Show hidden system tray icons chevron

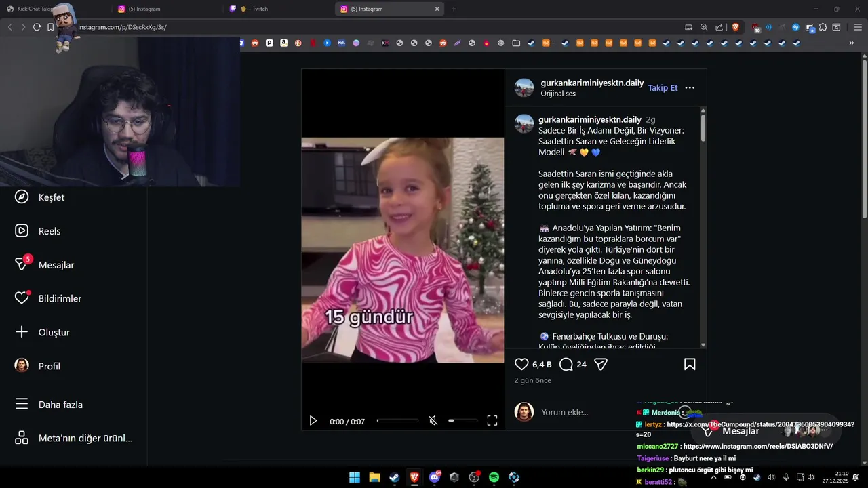coord(714,477)
